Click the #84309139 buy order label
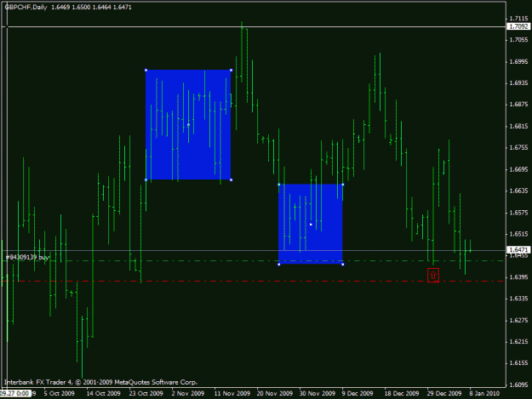Viewport: 532px width, 399px height. pos(27,257)
